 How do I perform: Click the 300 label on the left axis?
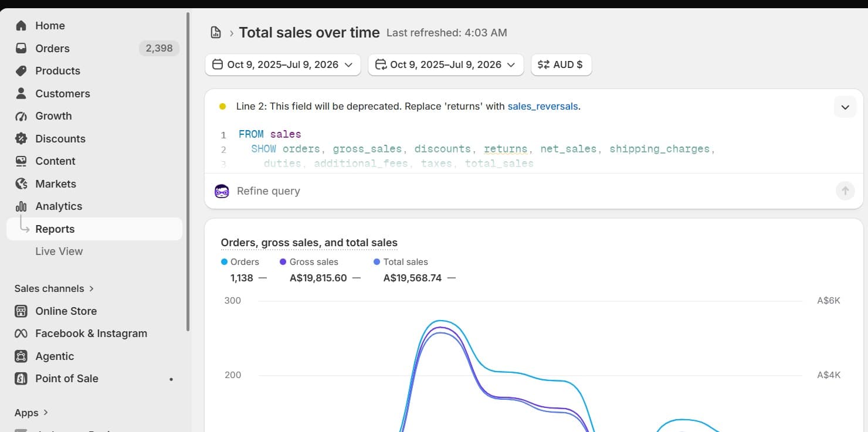[233, 301]
